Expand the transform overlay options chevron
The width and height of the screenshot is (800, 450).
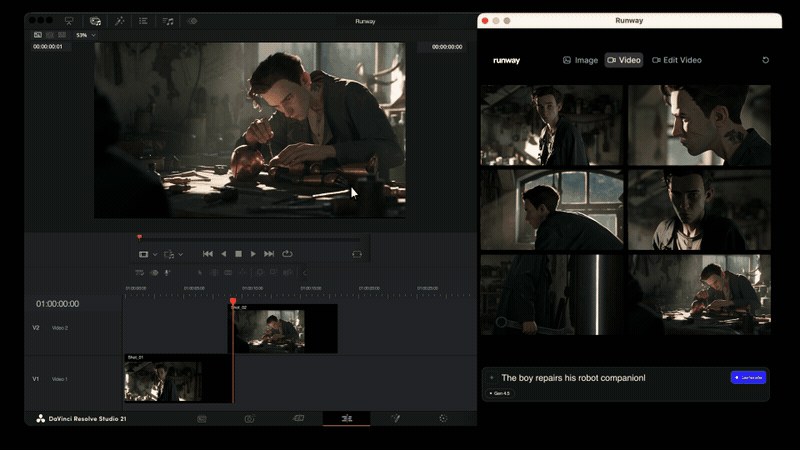point(181,254)
